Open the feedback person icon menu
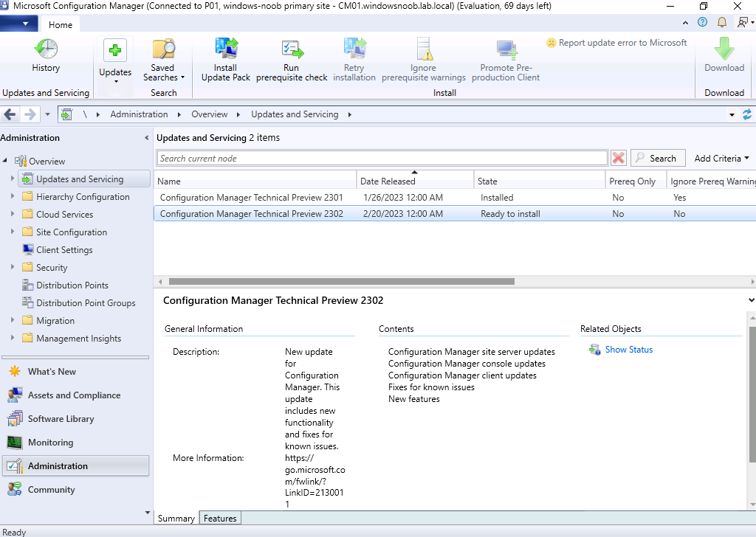The image size is (756, 537). click(x=746, y=22)
